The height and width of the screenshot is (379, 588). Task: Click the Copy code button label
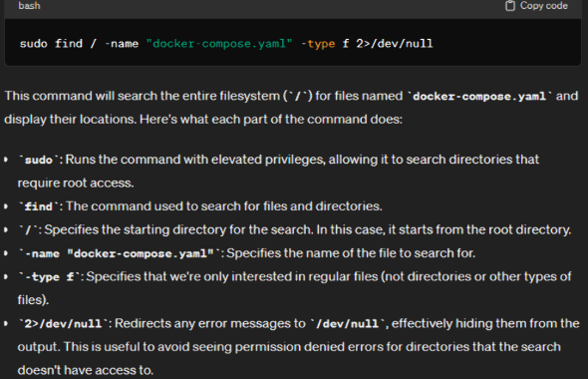[x=544, y=6]
